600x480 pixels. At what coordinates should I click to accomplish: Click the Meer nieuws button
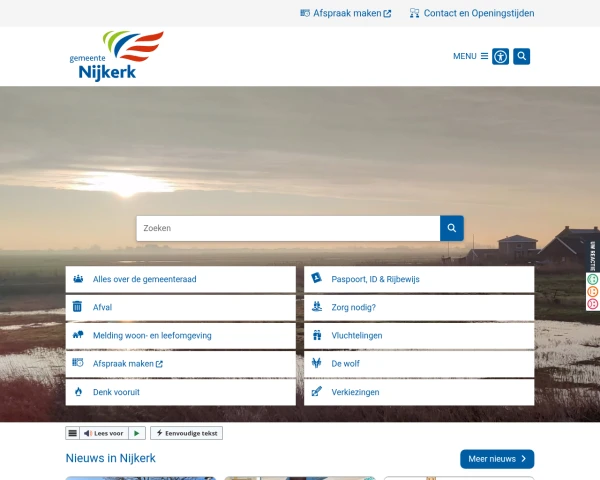click(497, 459)
